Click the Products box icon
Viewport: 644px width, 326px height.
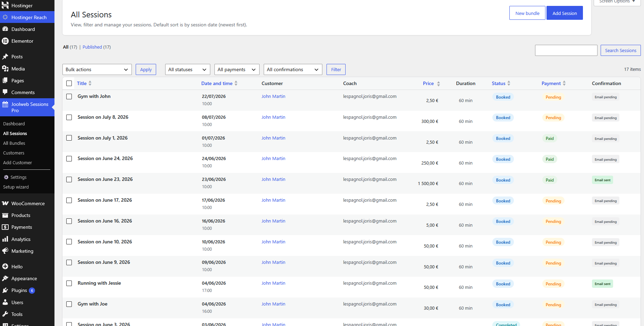coord(5,215)
